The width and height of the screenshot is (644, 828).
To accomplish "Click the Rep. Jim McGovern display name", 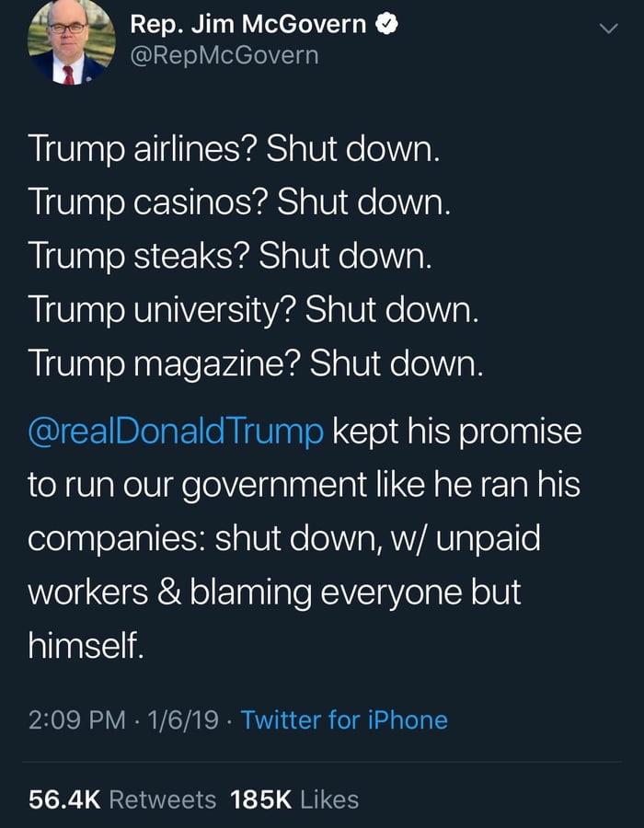I will [249, 26].
